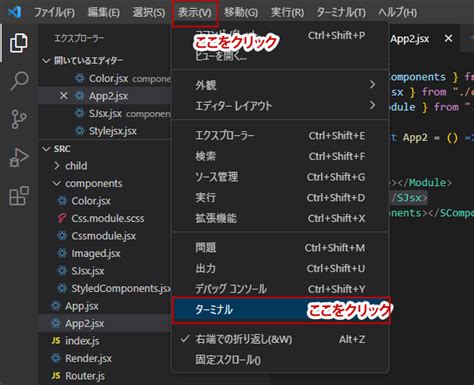Click the React icon beside Stylejsx.jsx
Viewport: 474px width, 385px height.
[79, 131]
